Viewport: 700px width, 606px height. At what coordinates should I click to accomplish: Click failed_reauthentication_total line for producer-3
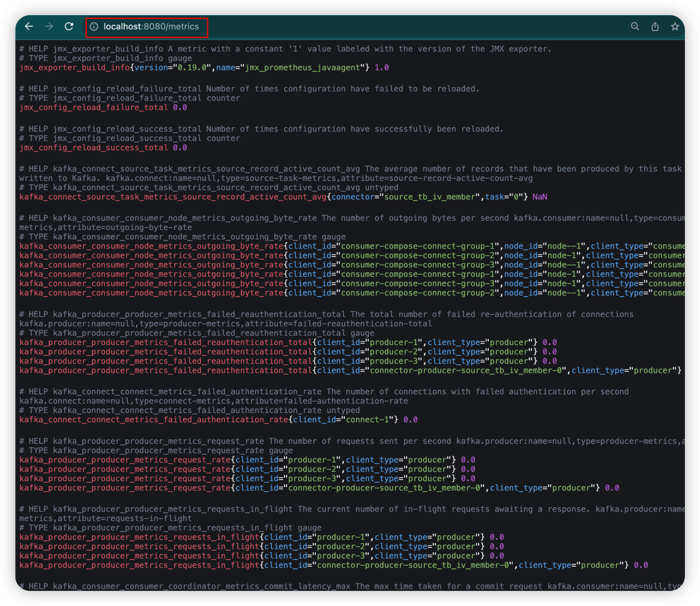click(x=288, y=361)
